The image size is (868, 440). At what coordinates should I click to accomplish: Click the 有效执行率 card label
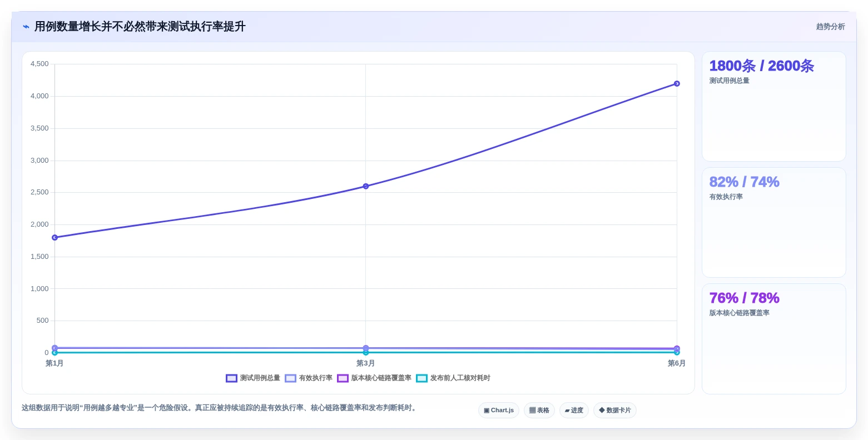point(726,197)
